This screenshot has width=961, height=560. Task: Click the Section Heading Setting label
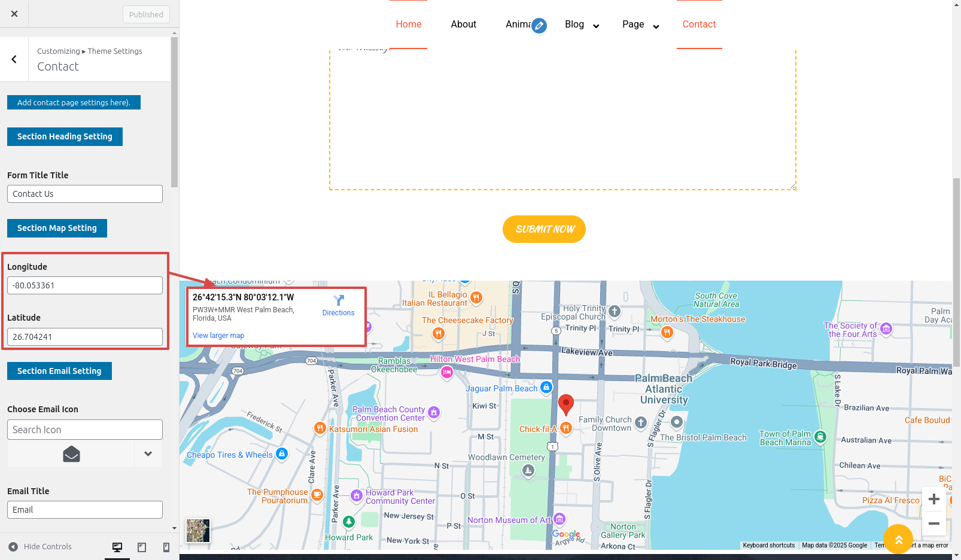point(65,136)
